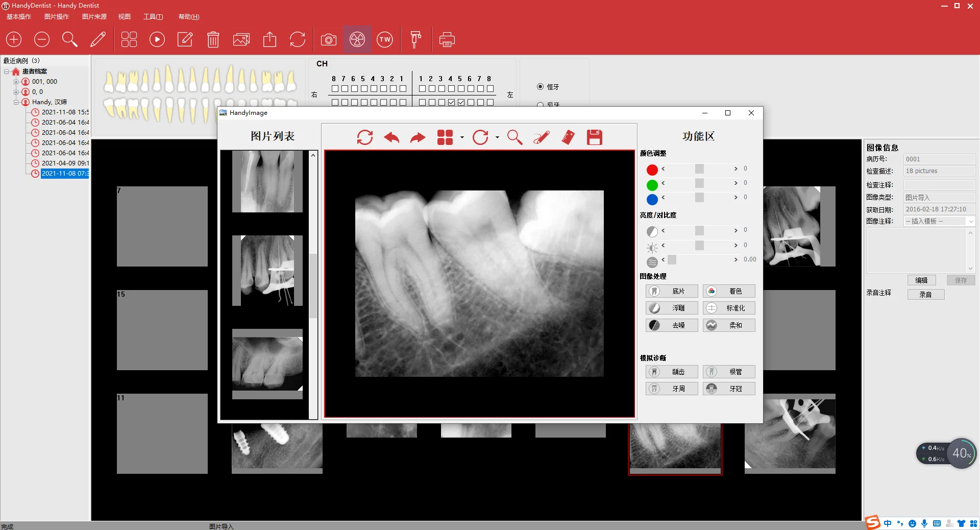
Task: Adjust the green color channel slider
Action: (x=699, y=183)
